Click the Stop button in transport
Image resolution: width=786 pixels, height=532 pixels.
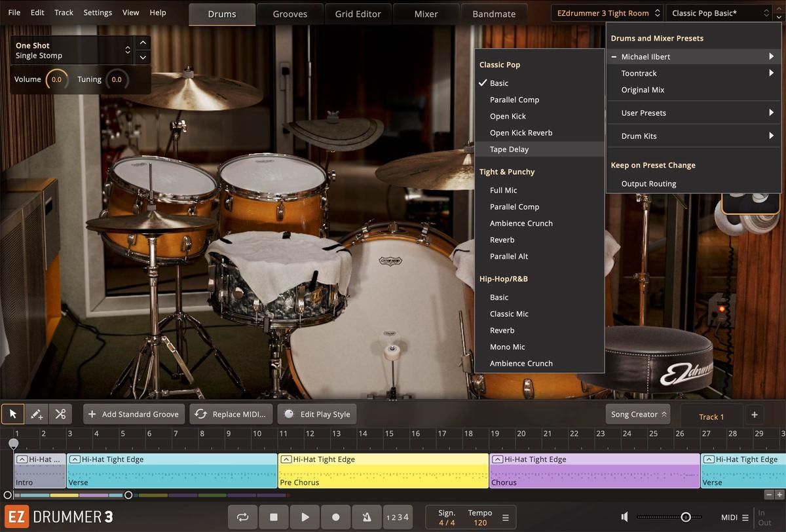click(x=274, y=517)
